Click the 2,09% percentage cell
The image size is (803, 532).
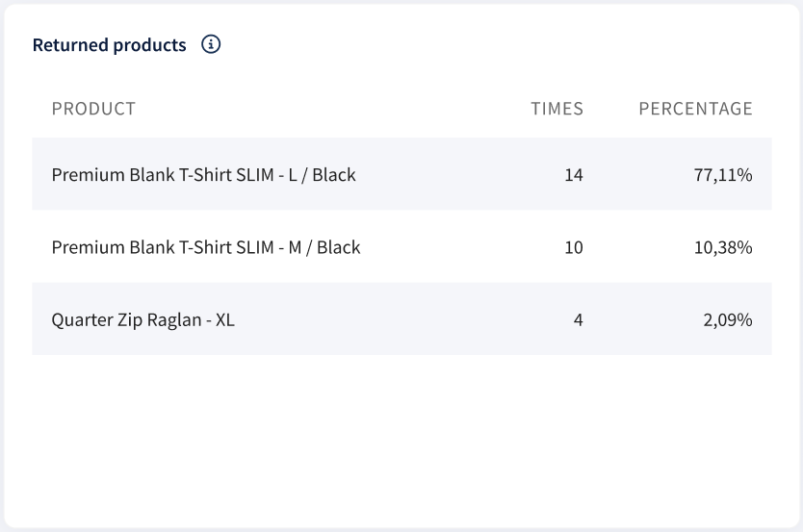pyautogui.click(x=728, y=320)
